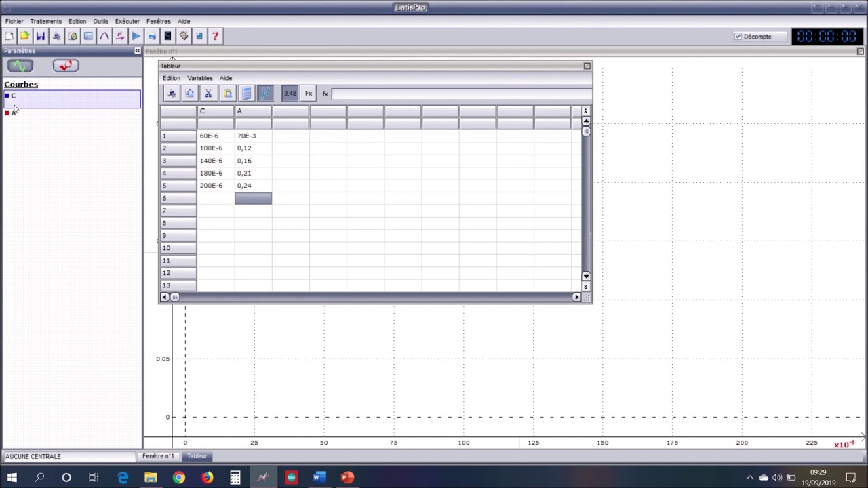Select cell containing 140E-6
Viewport: 868px width, 488px height.
pyautogui.click(x=216, y=161)
